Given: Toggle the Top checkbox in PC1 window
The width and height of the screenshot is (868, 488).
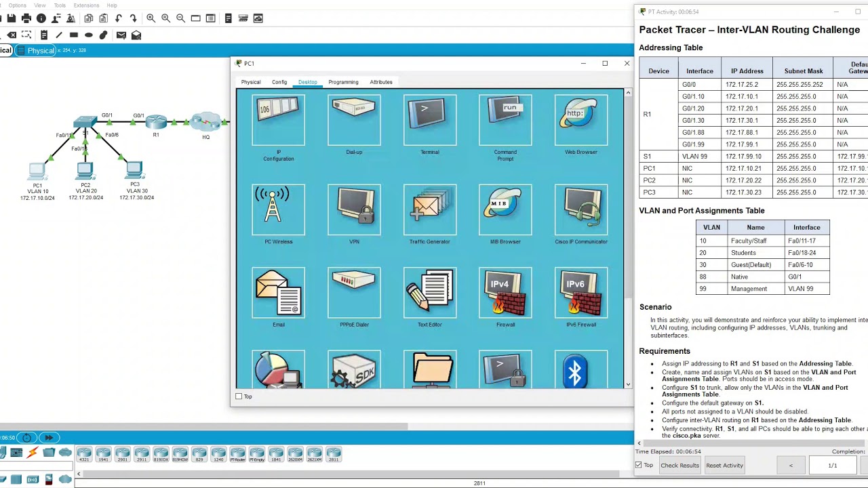Looking at the screenshot, I should (239, 396).
